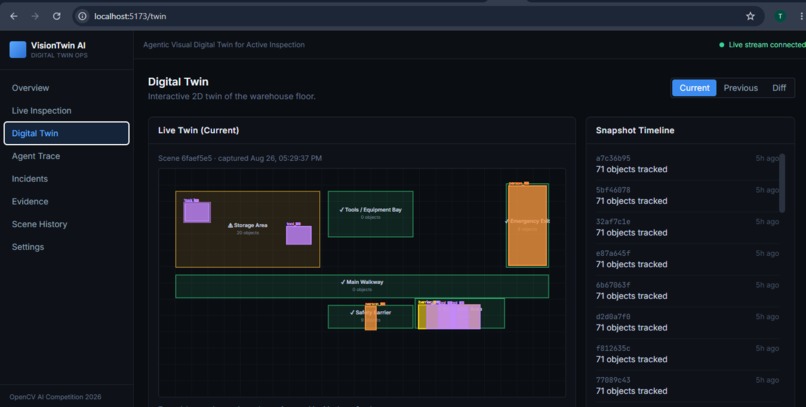The height and width of the screenshot is (407, 806).
Task: Click the right purple tool object in Storage Area
Action: pos(299,235)
